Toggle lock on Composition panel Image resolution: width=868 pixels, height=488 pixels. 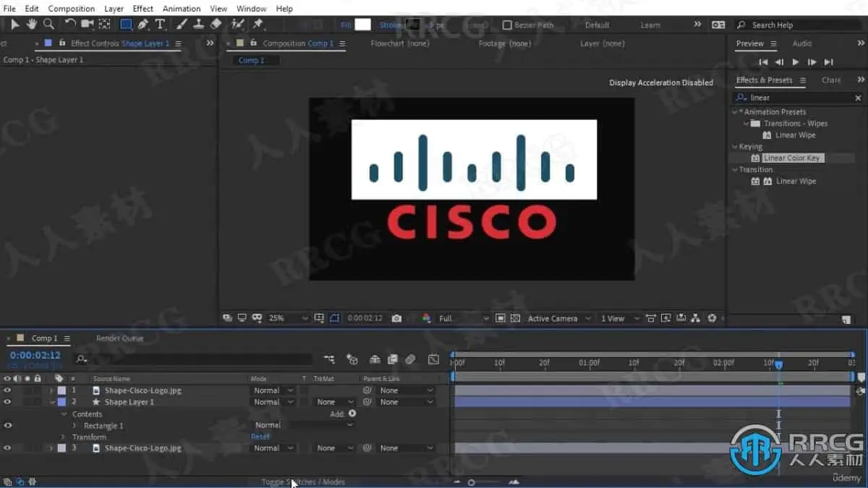coord(254,43)
